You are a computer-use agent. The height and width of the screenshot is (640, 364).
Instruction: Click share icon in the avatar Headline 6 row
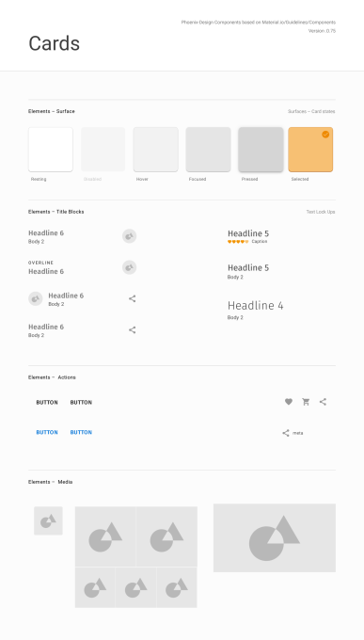(133, 298)
